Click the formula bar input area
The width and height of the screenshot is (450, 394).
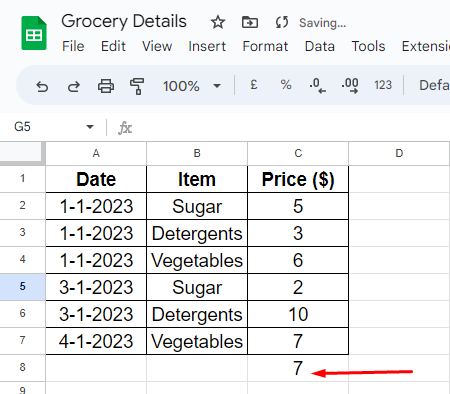[x=292, y=127]
